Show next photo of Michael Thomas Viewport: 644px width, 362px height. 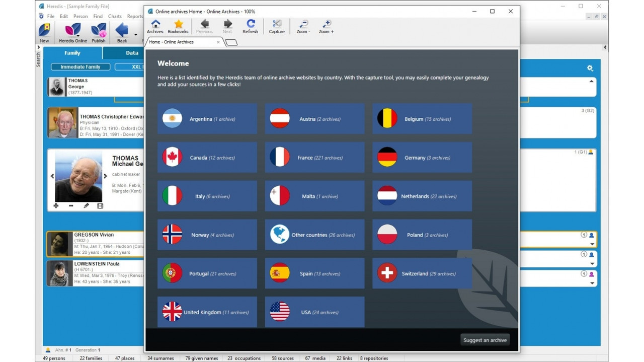(x=106, y=176)
